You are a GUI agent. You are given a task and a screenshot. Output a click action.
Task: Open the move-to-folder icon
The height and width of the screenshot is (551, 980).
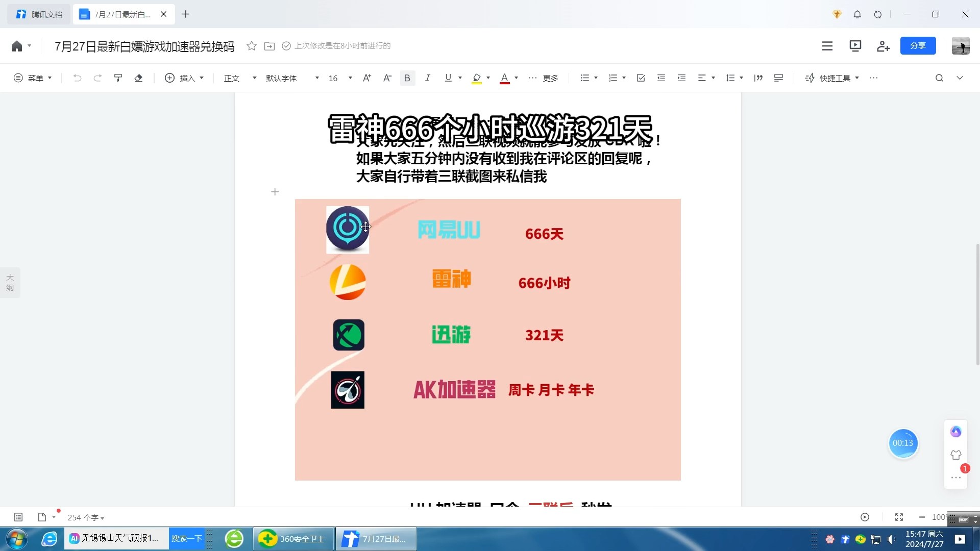tap(269, 46)
